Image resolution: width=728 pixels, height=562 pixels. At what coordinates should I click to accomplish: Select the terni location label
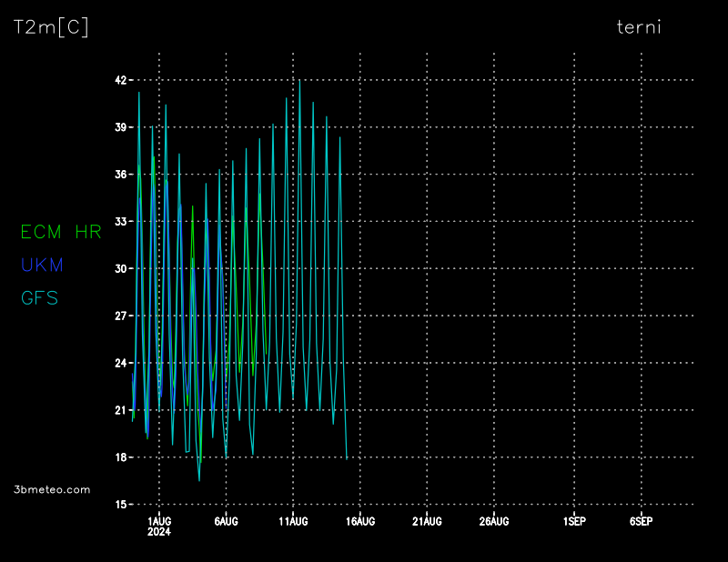639,27
